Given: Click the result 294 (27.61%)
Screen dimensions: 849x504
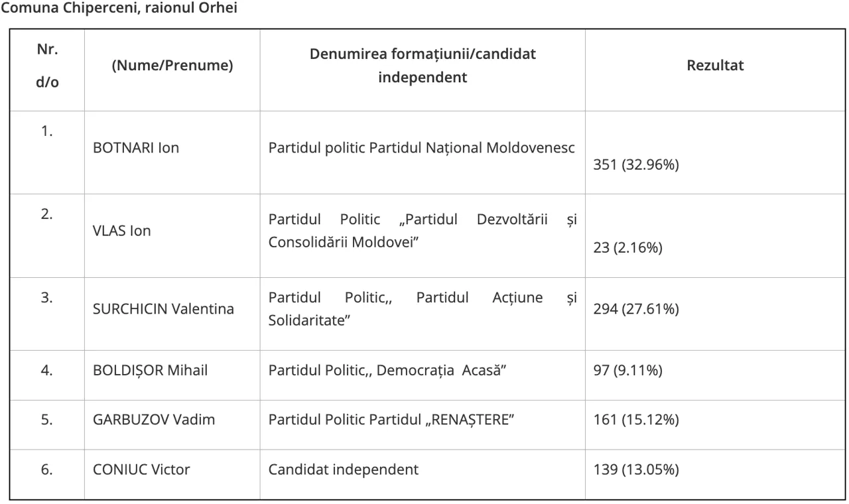Looking at the screenshot, I should pyautogui.click(x=635, y=309).
